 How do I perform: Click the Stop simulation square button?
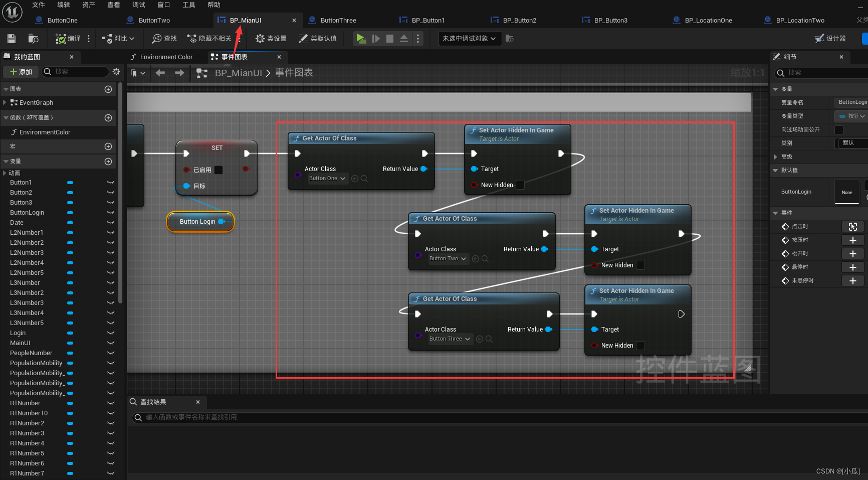click(390, 39)
